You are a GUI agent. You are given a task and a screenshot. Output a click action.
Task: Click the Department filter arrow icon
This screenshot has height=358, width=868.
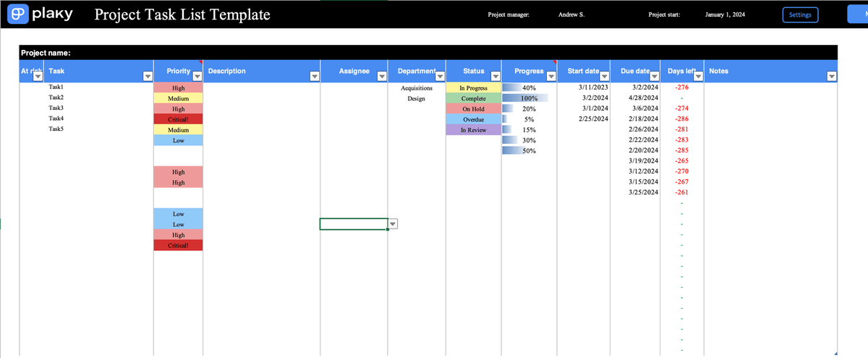tap(439, 76)
